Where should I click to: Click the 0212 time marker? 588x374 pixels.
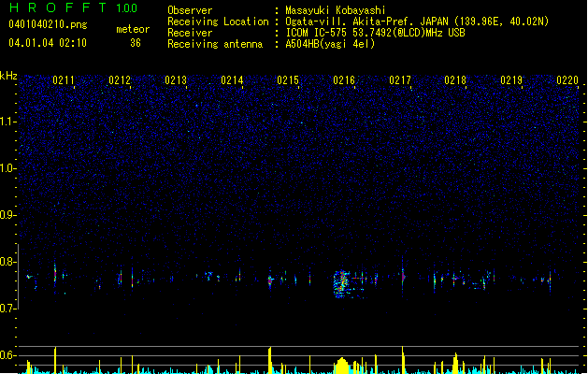[x=120, y=79]
